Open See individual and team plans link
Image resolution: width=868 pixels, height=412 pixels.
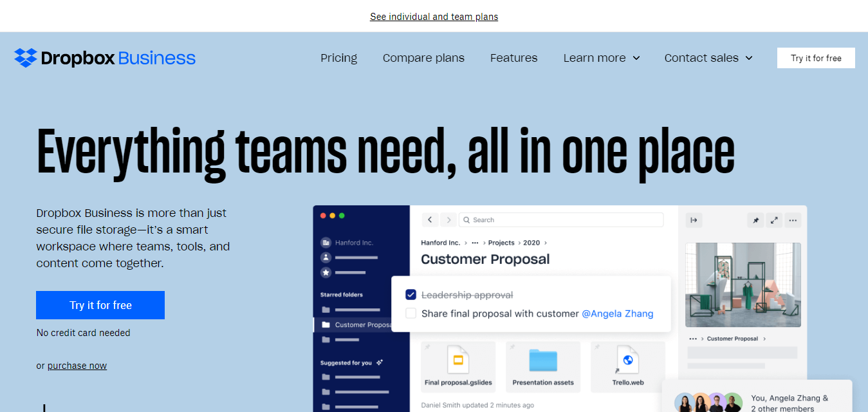[x=434, y=17]
